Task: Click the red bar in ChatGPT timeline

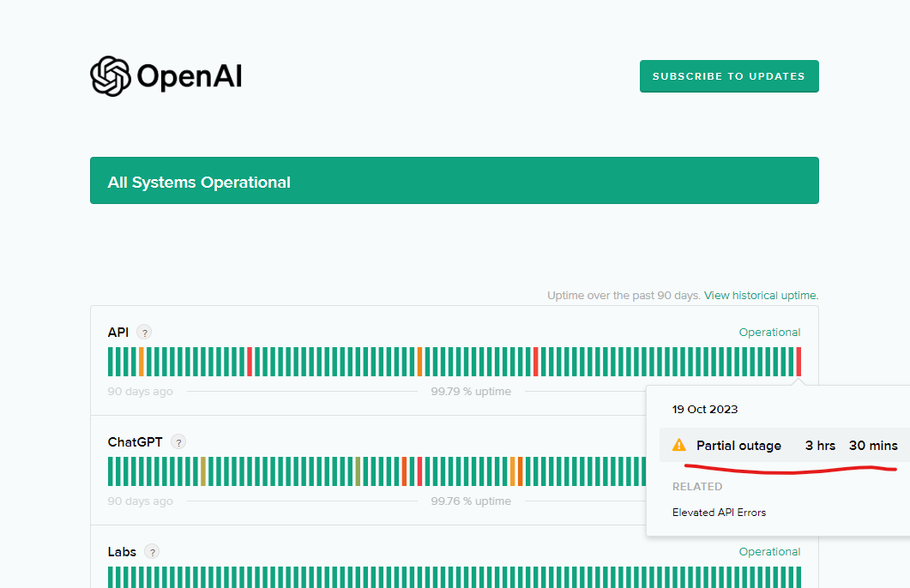Action: pyautogui.click(x=419, y=471)
